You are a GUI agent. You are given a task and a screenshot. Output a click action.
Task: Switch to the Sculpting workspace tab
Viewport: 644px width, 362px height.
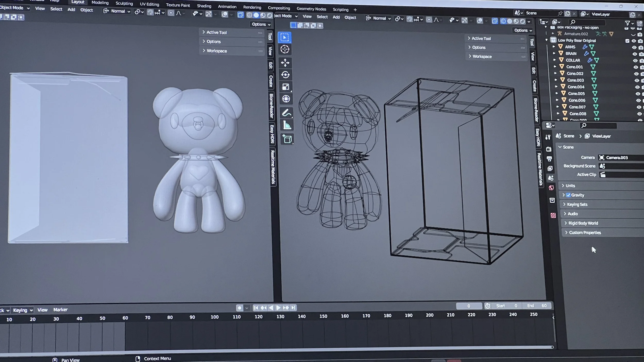coord(124,3)
